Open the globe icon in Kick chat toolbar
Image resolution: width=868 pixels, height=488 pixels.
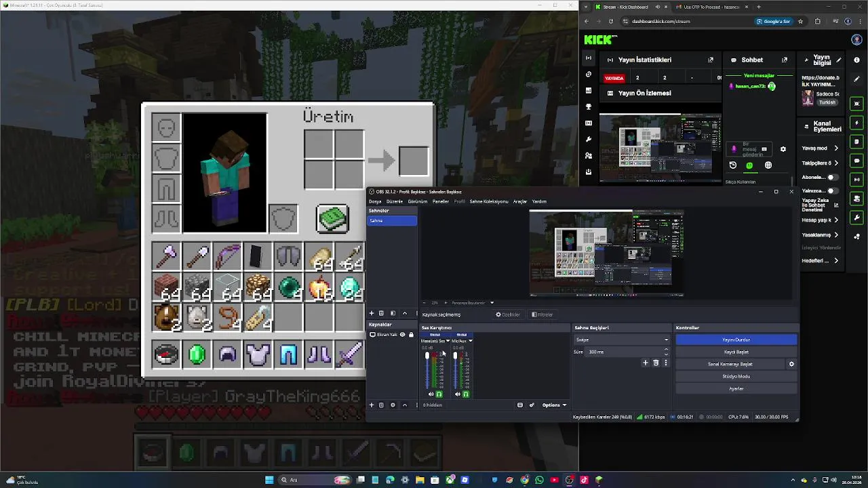(768, 165)
